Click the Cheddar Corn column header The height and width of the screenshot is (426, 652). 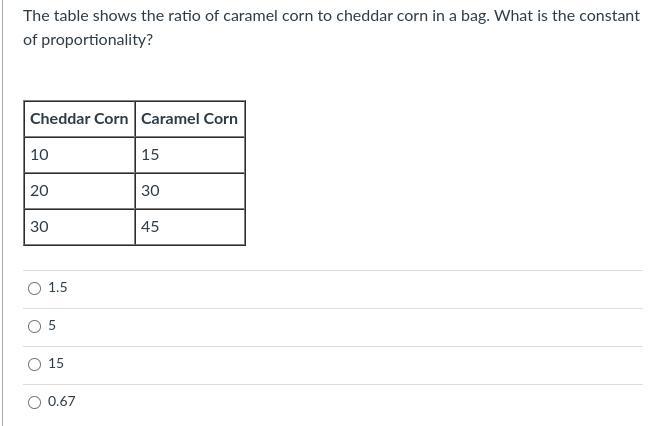80,119
